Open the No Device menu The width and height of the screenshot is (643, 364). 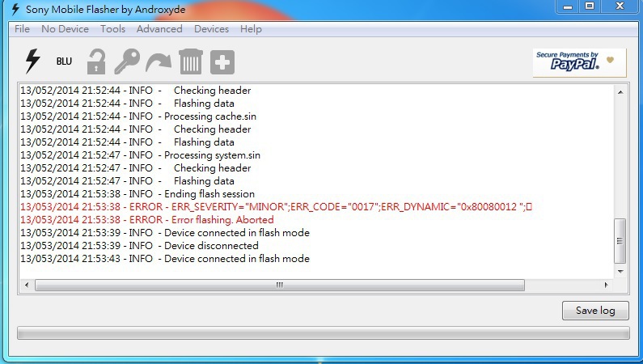click(x=65, y=29)
